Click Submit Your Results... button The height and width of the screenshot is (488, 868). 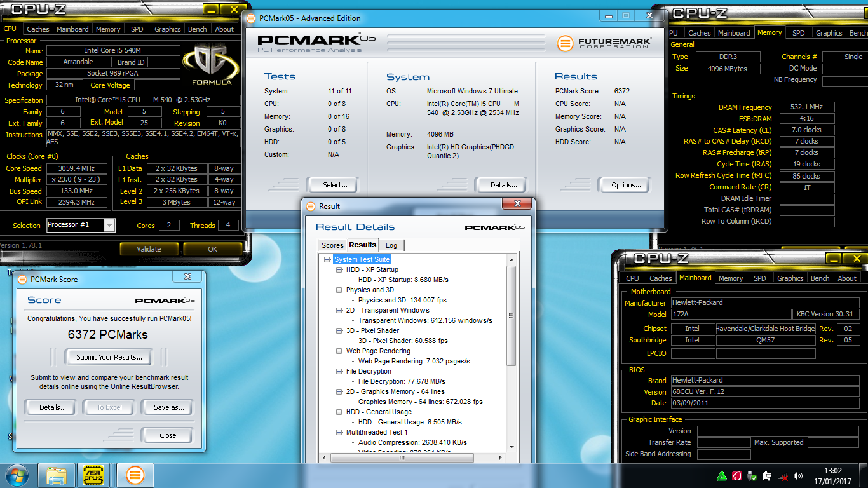point(109,357)
